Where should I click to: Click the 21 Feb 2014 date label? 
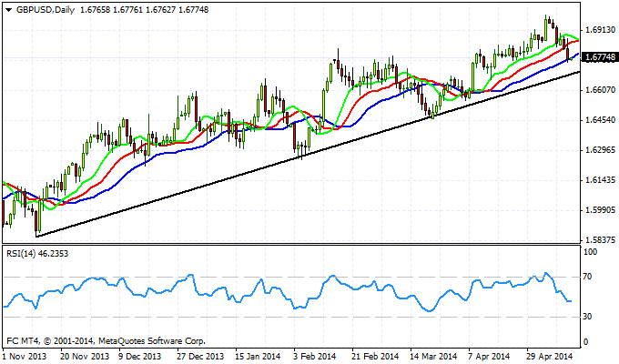375,356
